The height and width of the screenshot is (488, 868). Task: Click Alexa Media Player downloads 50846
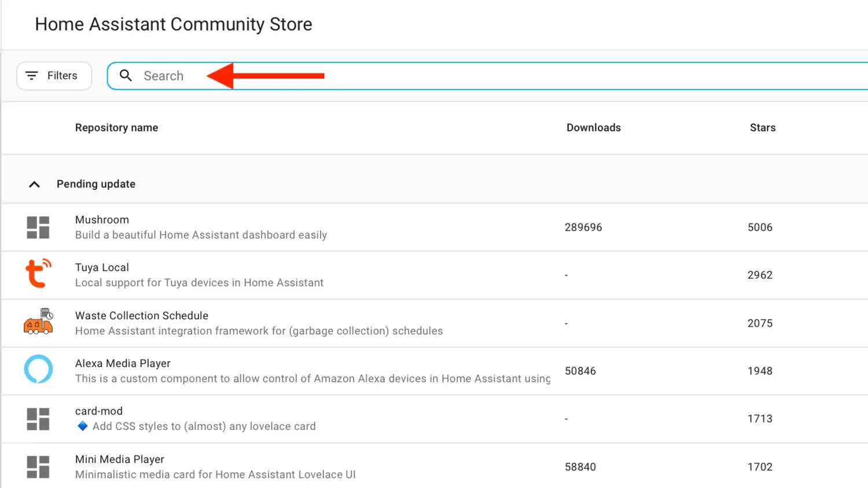coord(580,371)
